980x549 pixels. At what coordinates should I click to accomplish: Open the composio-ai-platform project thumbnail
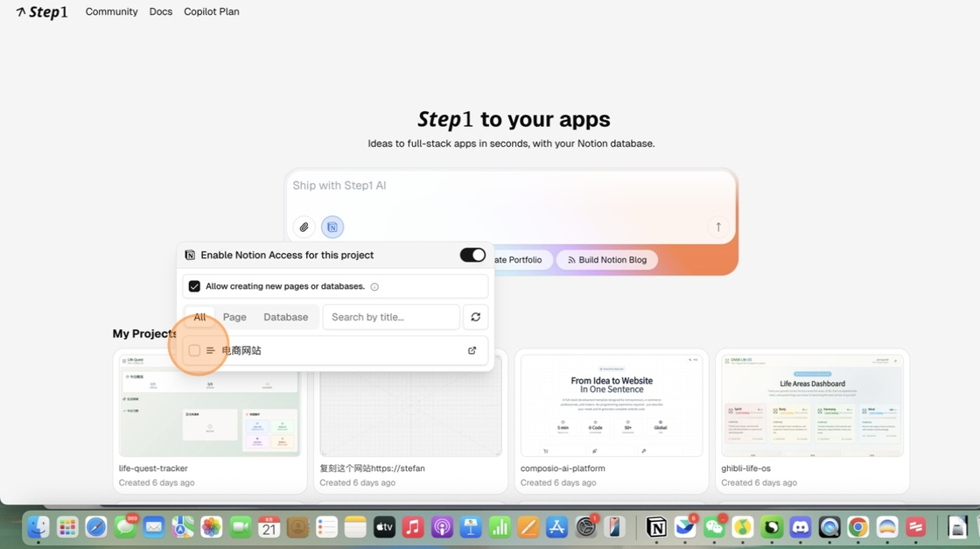click(x=612, y=405)
